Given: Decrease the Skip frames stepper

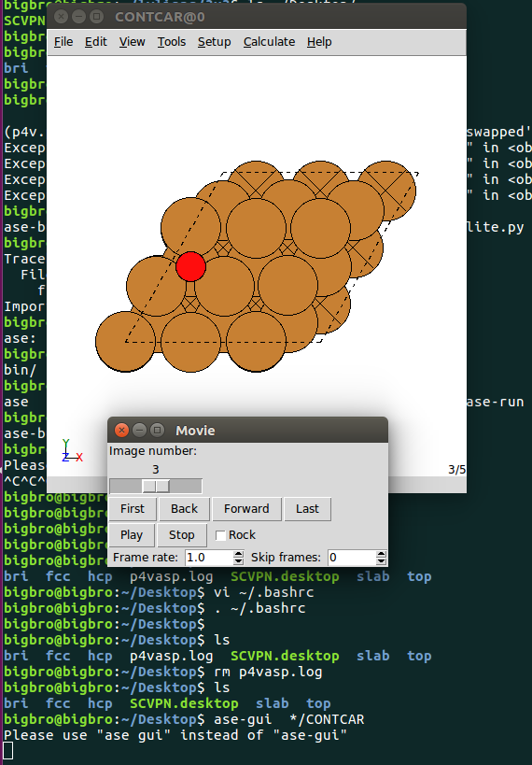Looking at the screenshot, I should (x=382, y=561).
